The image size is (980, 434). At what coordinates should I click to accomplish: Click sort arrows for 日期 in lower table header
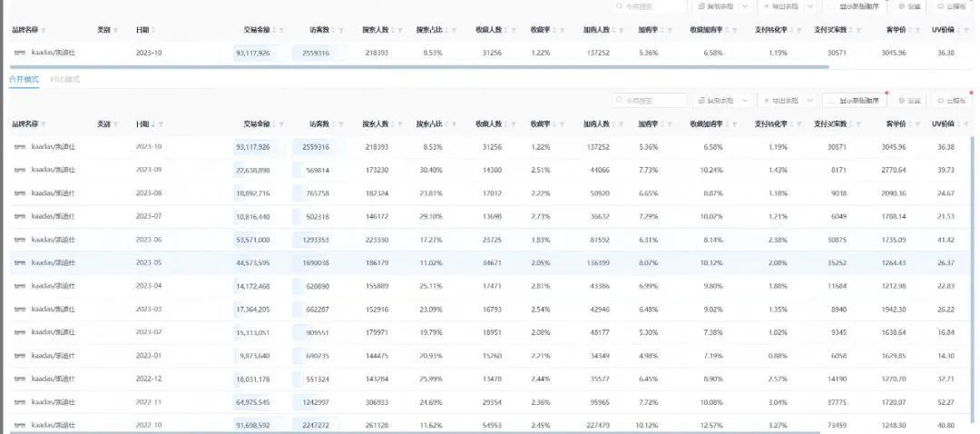[x=153, y=124]
